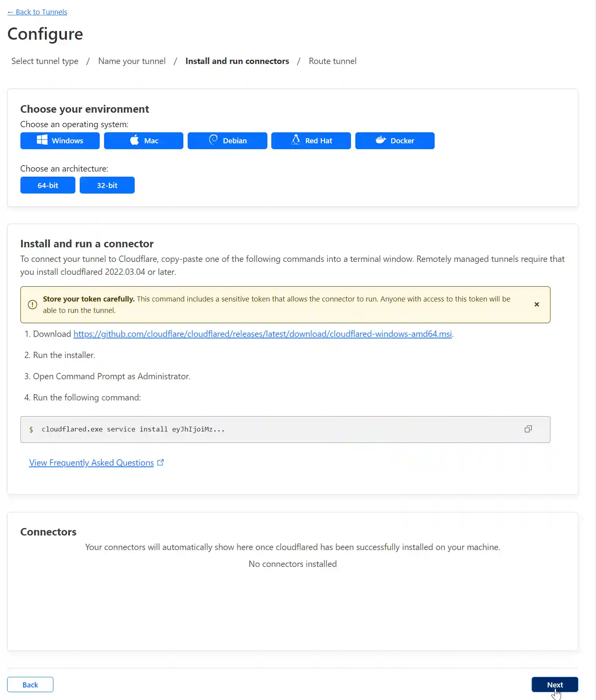Jump to the Route tunnel step

pyautogui.click(x=332, y=61)
